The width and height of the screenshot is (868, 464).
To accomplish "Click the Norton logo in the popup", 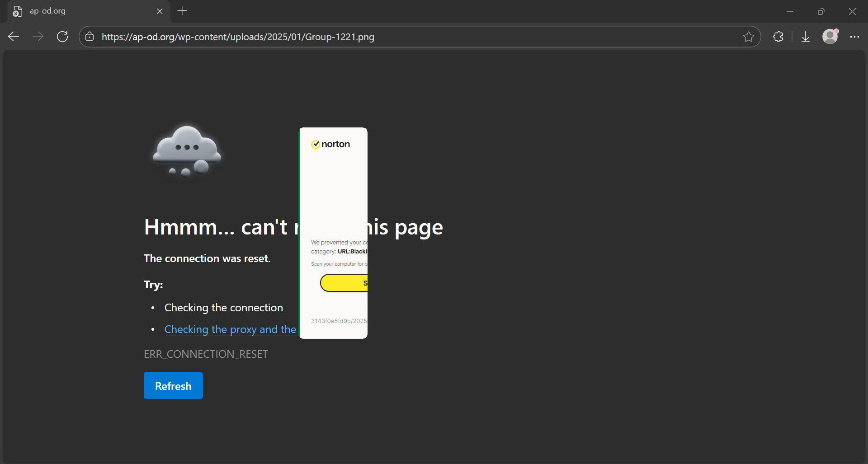I will point(330,144).
